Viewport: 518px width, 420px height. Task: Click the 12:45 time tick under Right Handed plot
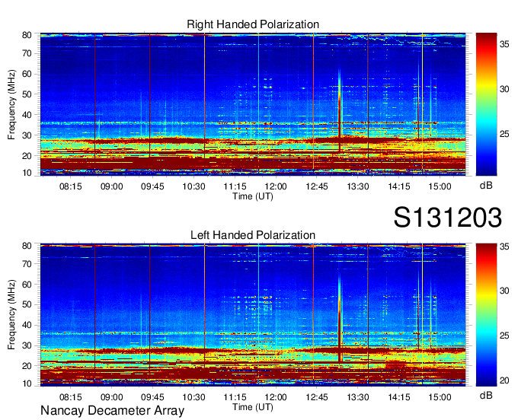click(317, 186)
